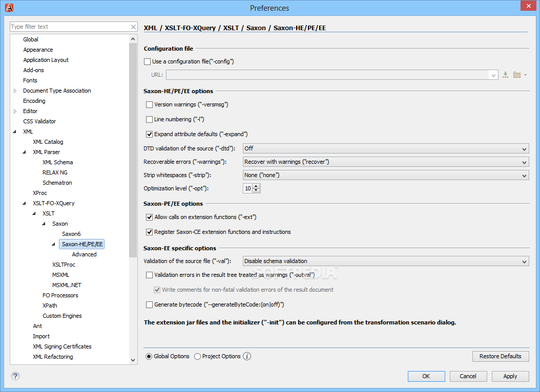Image resolution: width=540 pixels, height=392 pixels.
Task: Select RELAX NG tree item
Action: [x=55, y=172]
